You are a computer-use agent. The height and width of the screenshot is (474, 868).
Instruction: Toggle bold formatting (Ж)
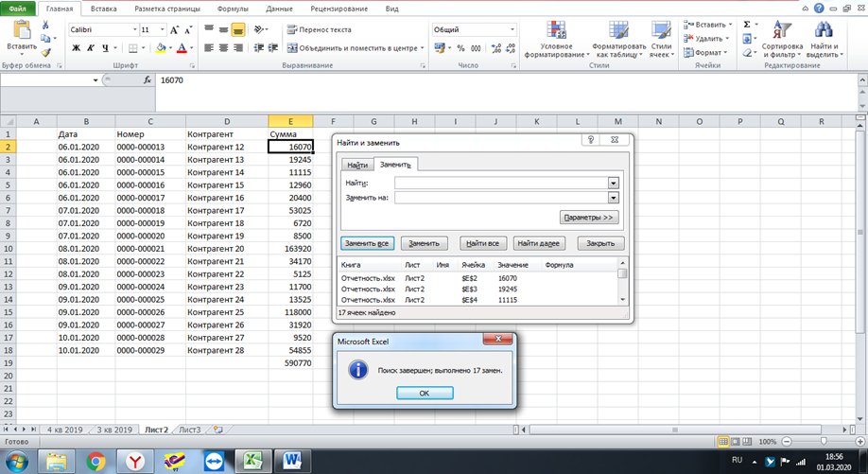pyautogui.click(x=76, y=48)
